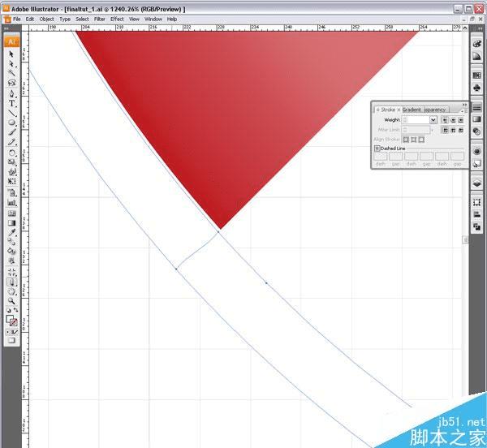
Task: Select the Eyedropper tool
Action: [11, 232]
